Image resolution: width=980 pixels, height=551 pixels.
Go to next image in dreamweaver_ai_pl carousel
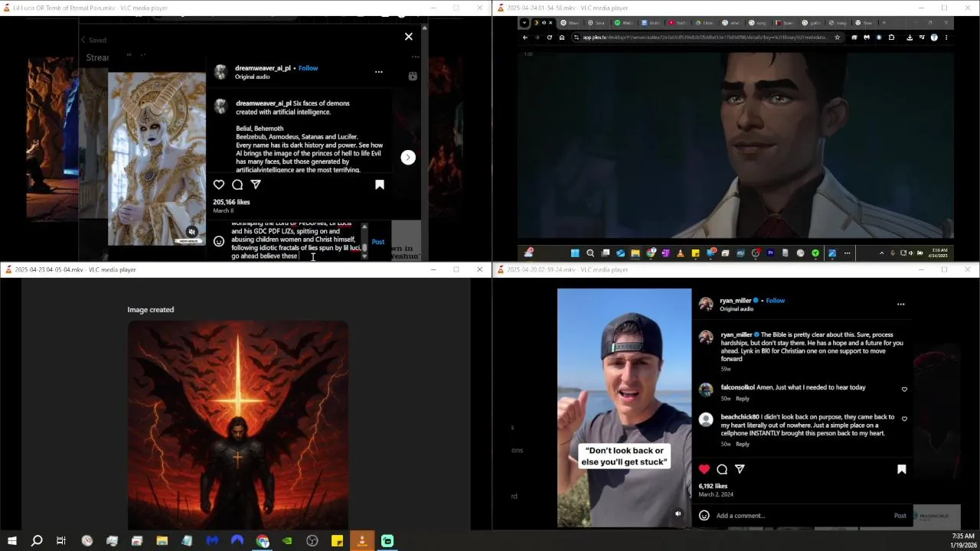tap(408, 157)
